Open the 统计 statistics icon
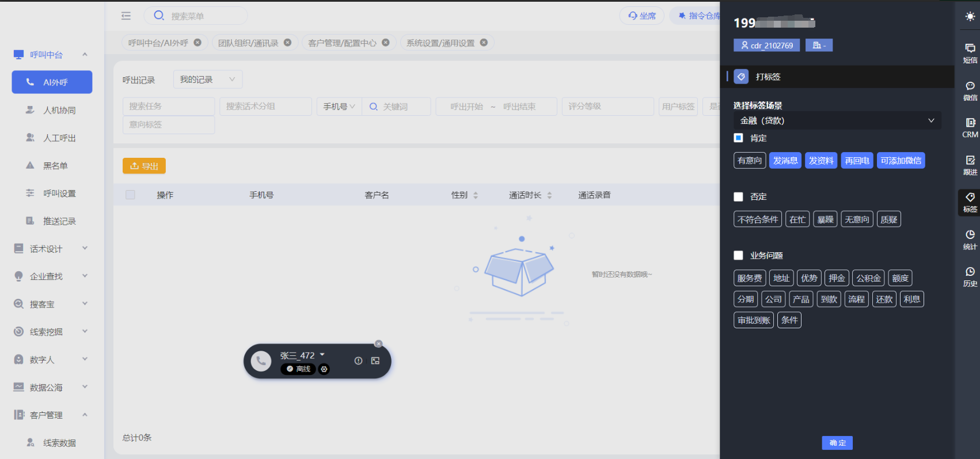Screen dimensions: 980x459 (970, 239)
